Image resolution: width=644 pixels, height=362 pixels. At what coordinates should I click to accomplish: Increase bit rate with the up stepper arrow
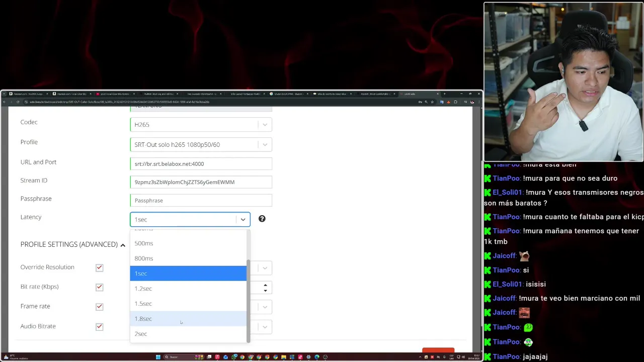click(265, 285)
